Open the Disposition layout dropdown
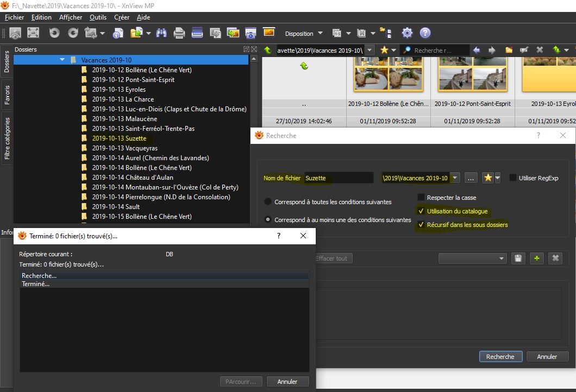The height and width of the screenshot is (392, 576). click(304, 33)
